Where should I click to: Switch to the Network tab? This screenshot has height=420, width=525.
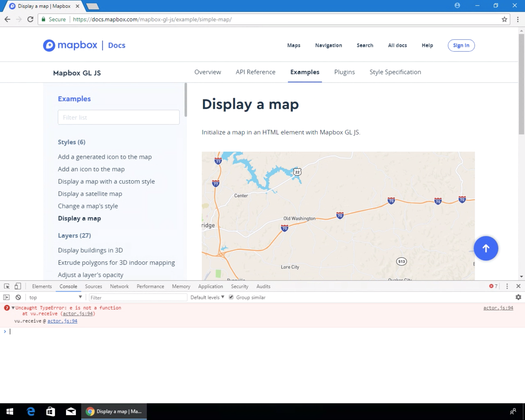pyautogui.click(x=119, y=286)
